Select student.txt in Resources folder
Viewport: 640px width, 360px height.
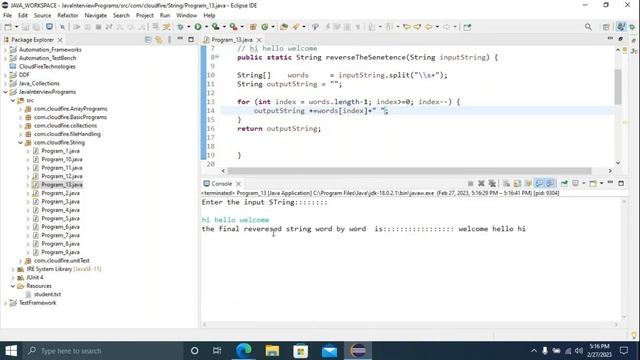[47, 294]
